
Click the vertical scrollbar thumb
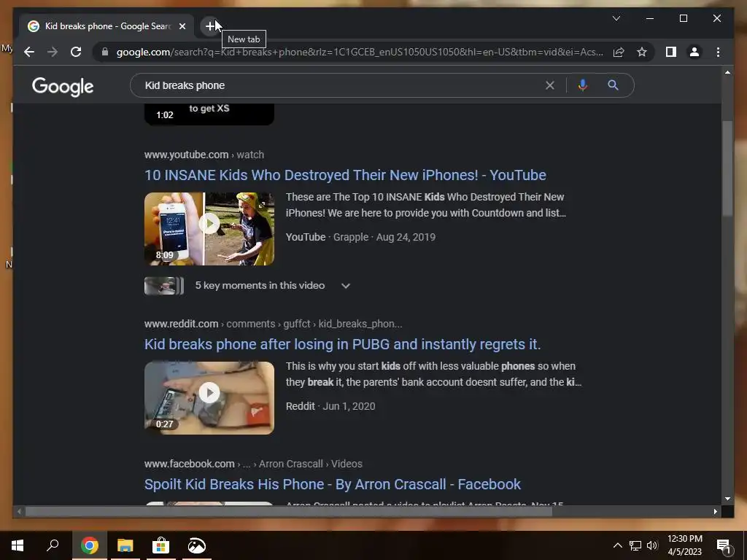click(x=727, y=169)
